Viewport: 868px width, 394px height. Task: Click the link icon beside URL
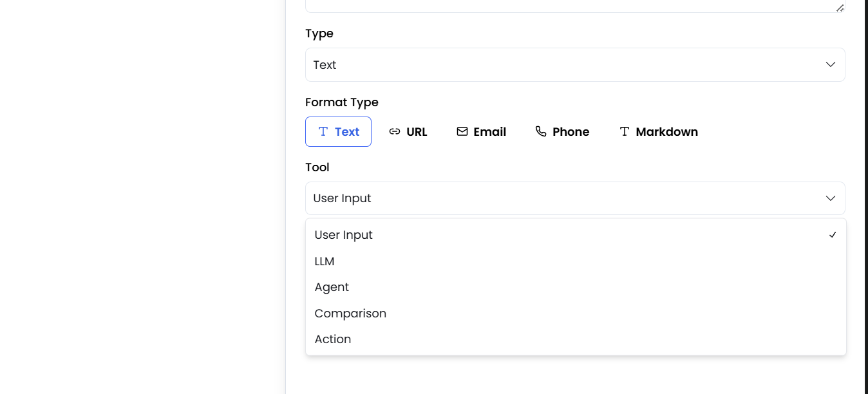click(x=394, y=131)
